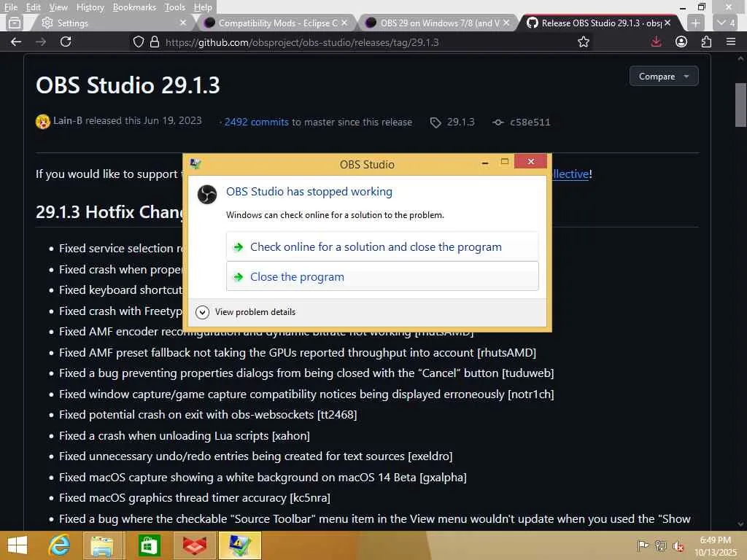Open a new tab with the plus button
747x560 pixels.
(x=695, y=23)
